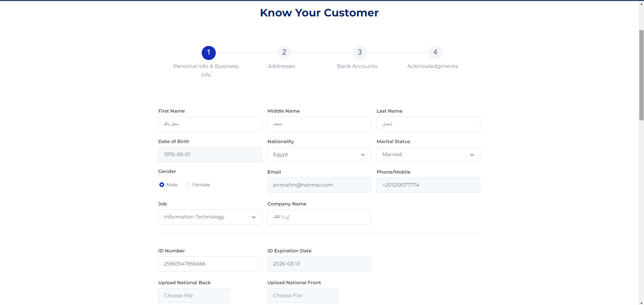Select the ID Expiration Date field
Screen dimensions: 644x305
point(319,264)
